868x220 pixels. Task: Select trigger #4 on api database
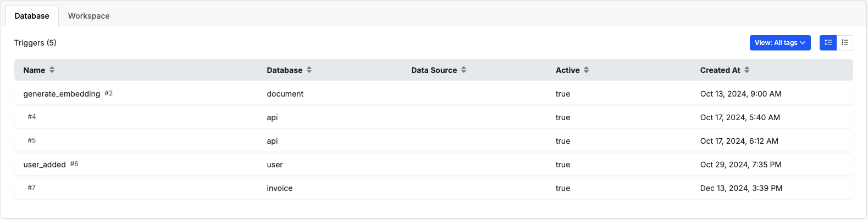point(433,117)
